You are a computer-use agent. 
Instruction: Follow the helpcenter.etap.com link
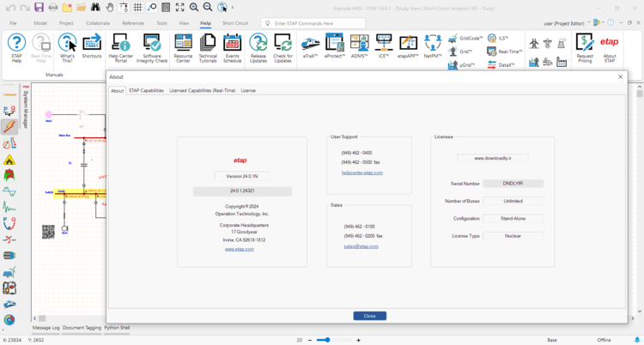click(x=361, y=172)
